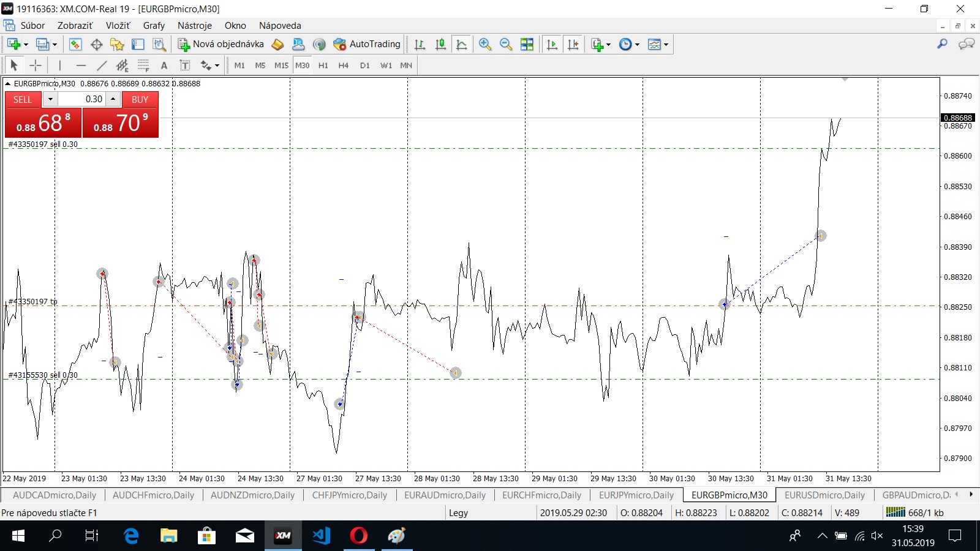Draw Fibonacci retracement
Viewport: 980px width, 551px height.
click(143, 65)
